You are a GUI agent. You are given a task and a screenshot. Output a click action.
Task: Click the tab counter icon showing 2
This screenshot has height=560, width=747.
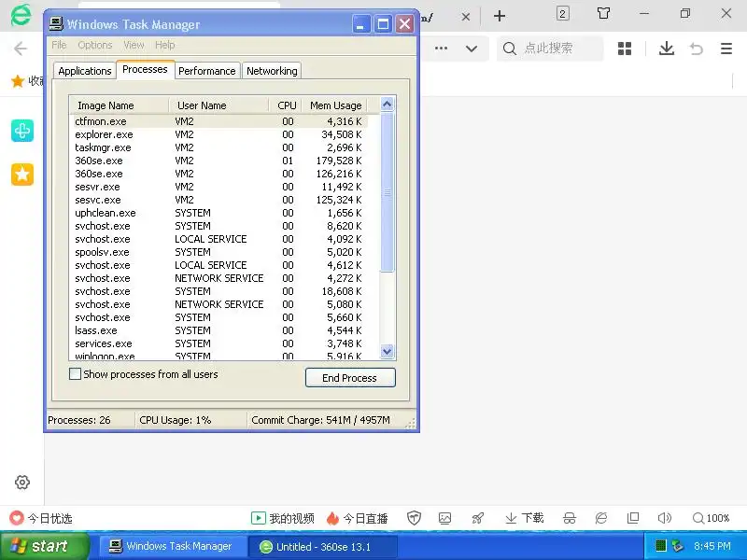pos(563,13)
